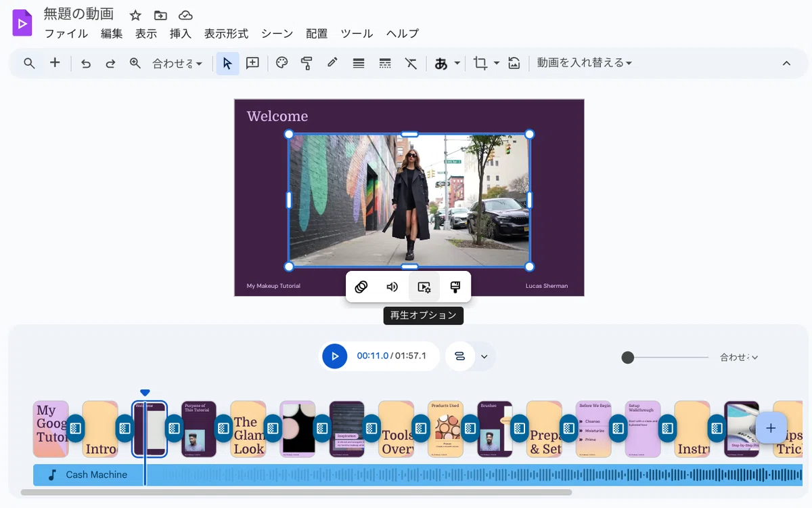Open the ヘルプ menu

pos(403,34)
